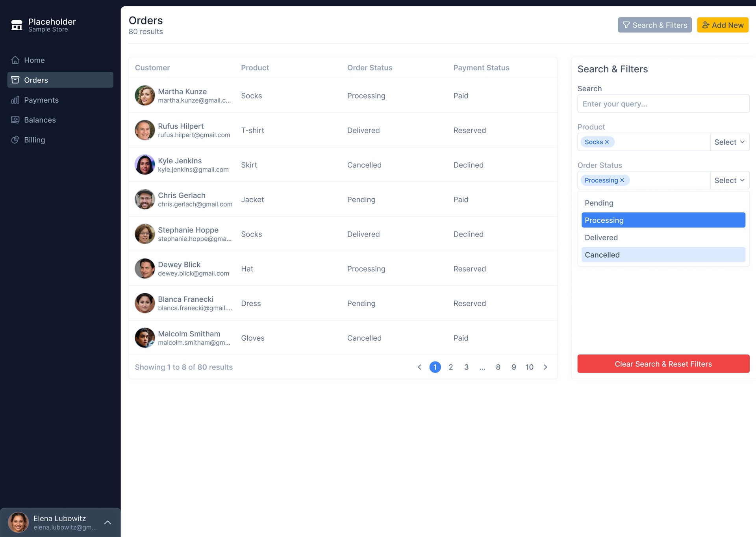Select Delivered in status options
The width and height of the screenshot is (756, 537).
click(x=663, y=238)
